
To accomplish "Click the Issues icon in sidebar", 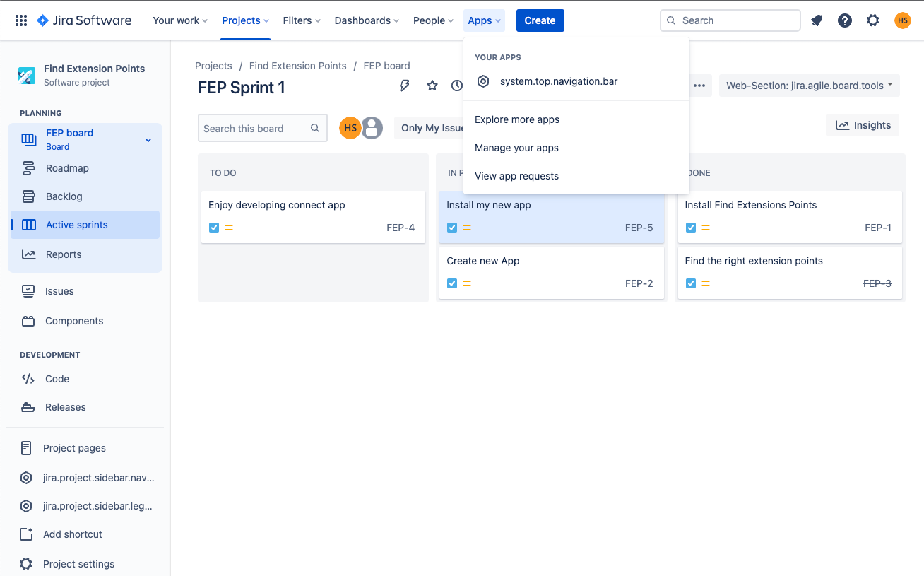I will point(28,291).
